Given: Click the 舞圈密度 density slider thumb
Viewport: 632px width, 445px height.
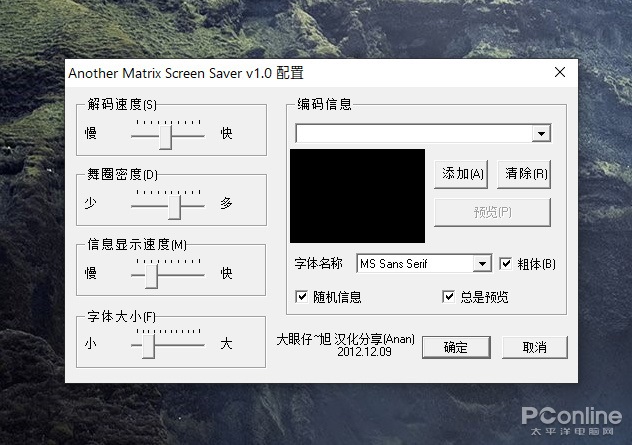Looking at the screenshot, I should 174,207.
